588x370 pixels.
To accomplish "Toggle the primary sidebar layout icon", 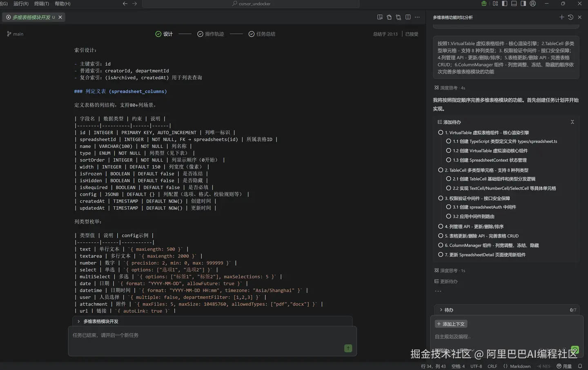I will pos(505,4).
